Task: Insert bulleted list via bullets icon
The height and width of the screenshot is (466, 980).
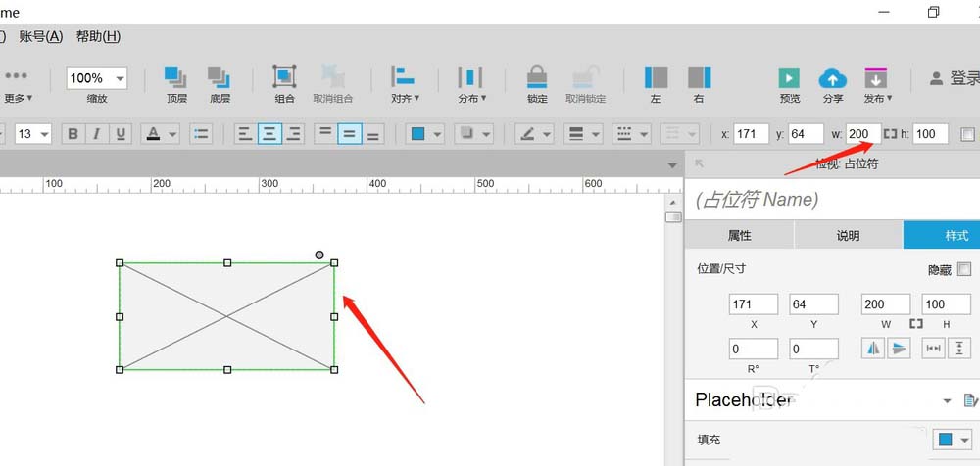Action: click(x=201, y=134)
